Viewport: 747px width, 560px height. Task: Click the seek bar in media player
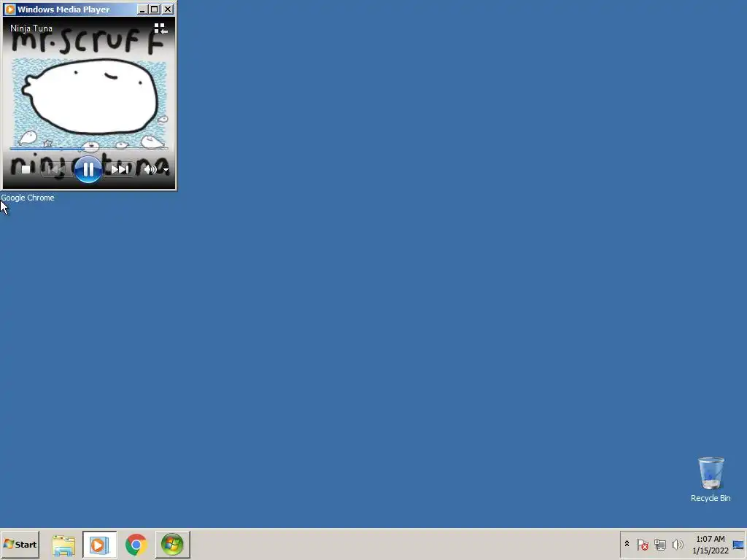tap(88, 149)
